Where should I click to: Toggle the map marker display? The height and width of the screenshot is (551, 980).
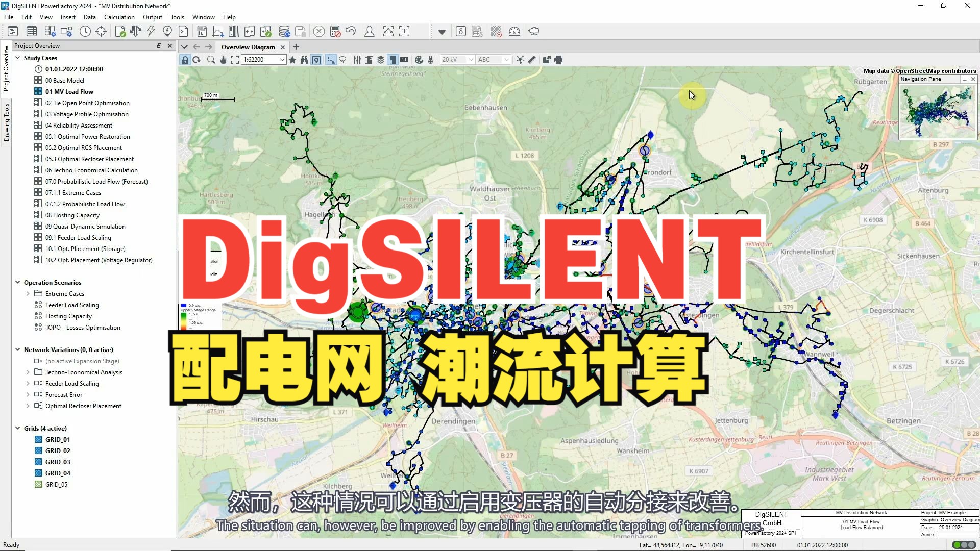pos(316,60)
